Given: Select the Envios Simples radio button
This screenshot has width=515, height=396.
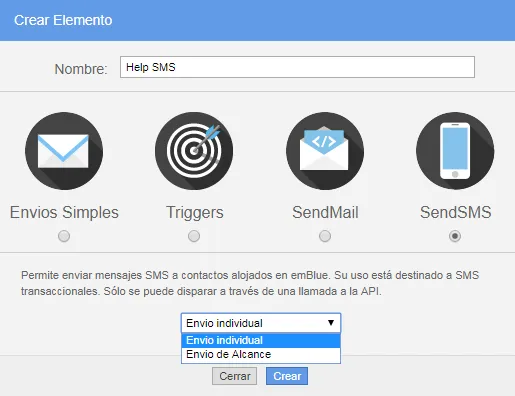Looking at the screenshot, I should (64, 236).
